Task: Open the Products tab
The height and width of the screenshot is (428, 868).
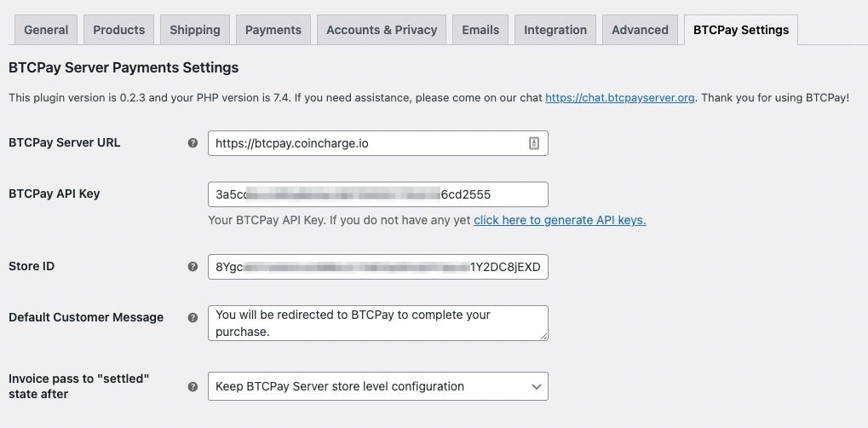Action: pos(119,30)
